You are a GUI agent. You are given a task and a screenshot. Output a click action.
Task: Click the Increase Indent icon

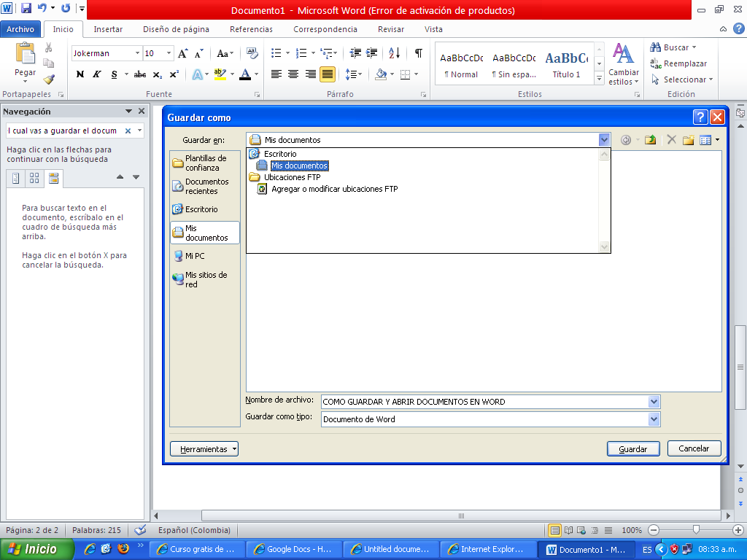point(371,52)
